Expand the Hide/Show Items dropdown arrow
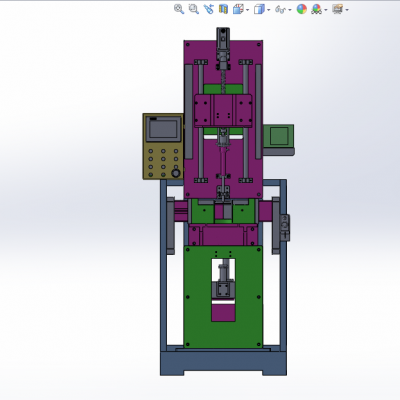The image size is (400, 400). pos(290,10)
